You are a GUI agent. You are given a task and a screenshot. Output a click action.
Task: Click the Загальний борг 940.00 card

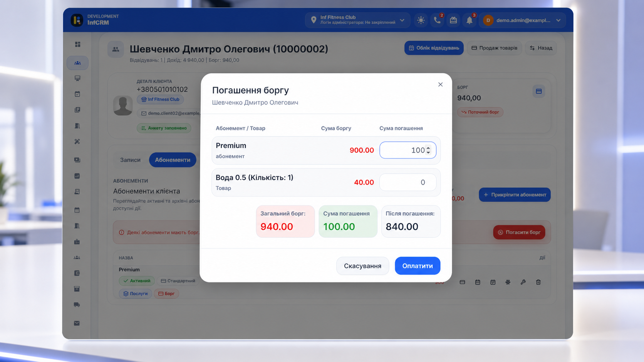click(285, 221)
